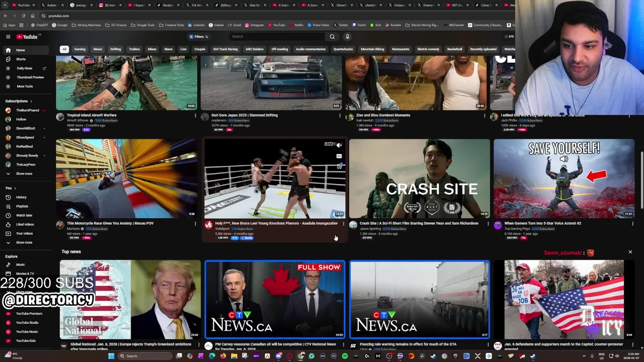
Task: Expand the You section heading
Action: tap(10, 188)
